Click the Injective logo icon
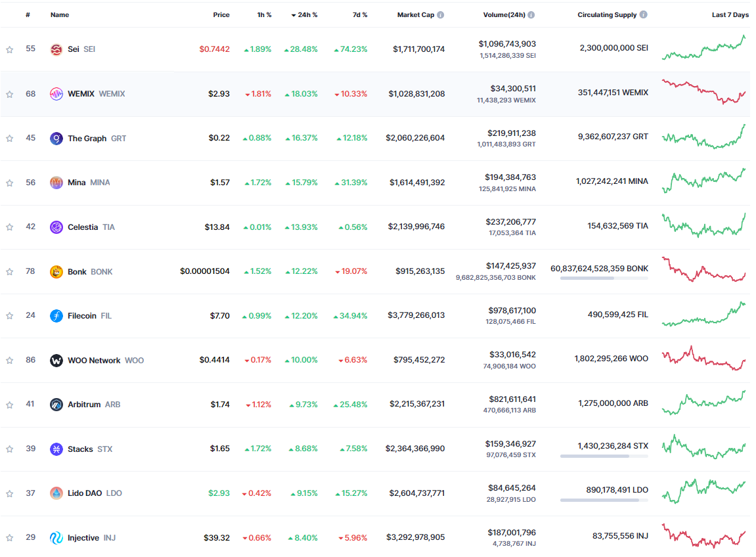The height and width of the screenshot is (557, 756). pos(56,538)
